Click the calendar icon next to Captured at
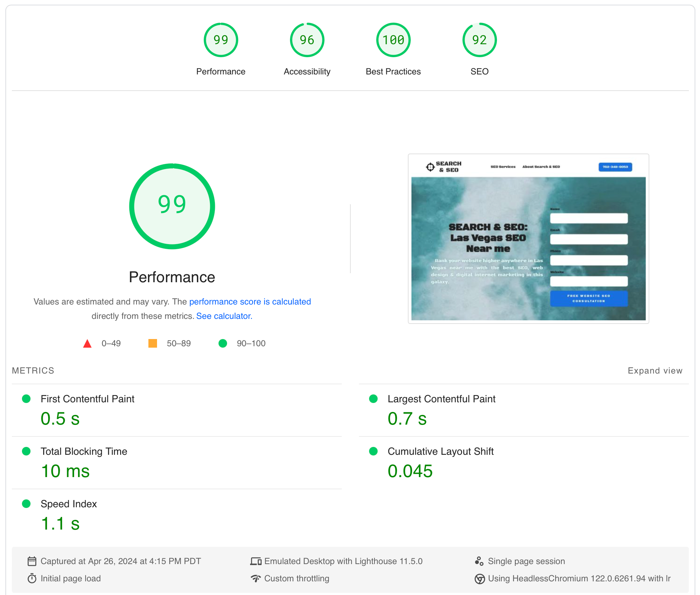Screen dimensions: 700x595 (x=32, y=561)
